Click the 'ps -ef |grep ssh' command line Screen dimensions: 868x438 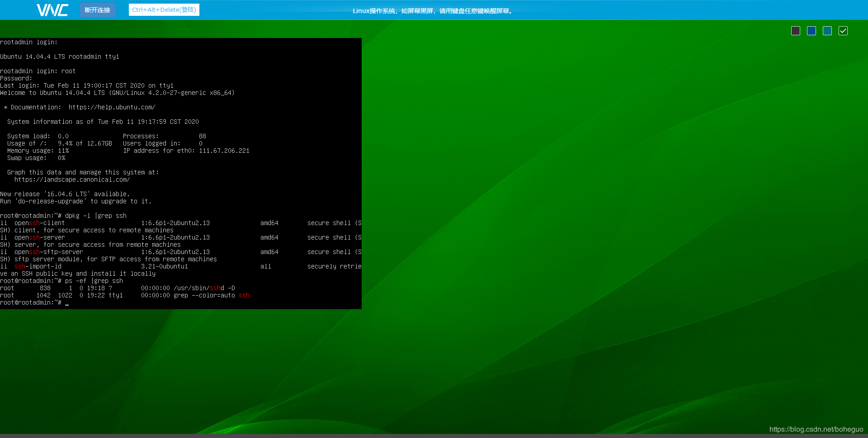(61, 281)
